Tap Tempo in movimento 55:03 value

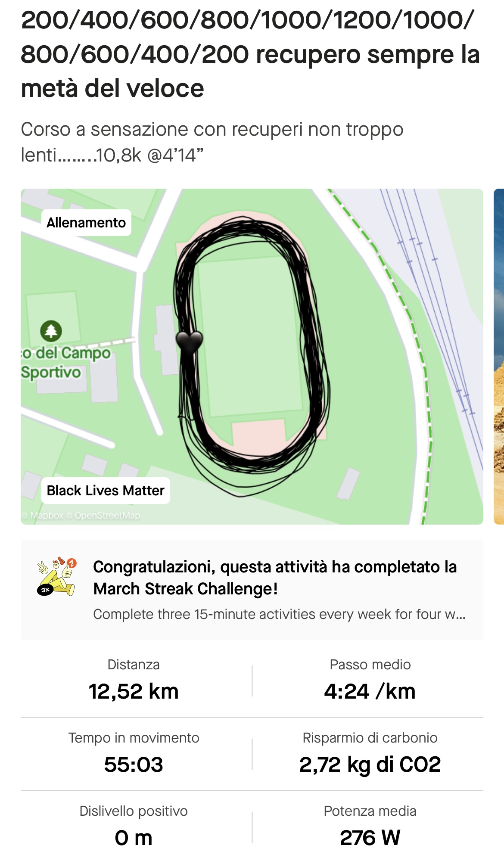pos(134,765)
